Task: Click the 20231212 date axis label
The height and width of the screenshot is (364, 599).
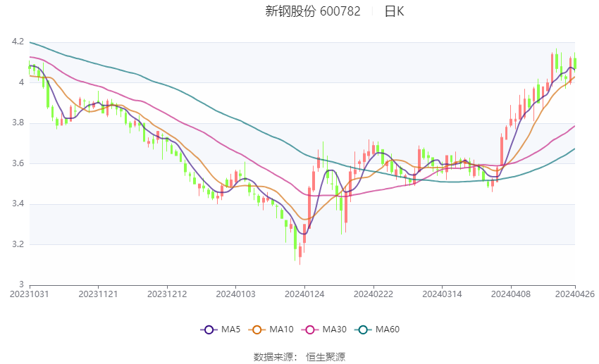Action: [x=168, y=294]
